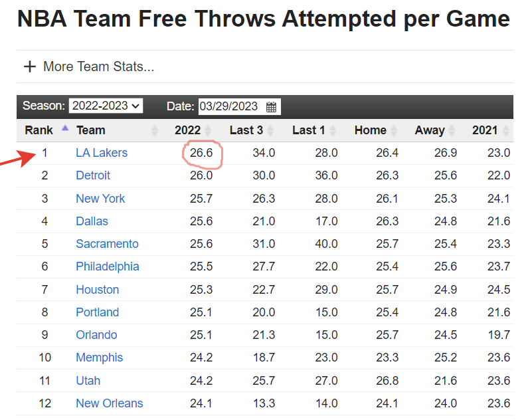Click the sort arrows beside 2021 header
The height and width of the screenshot is (420, 532).
pos(505,130)
